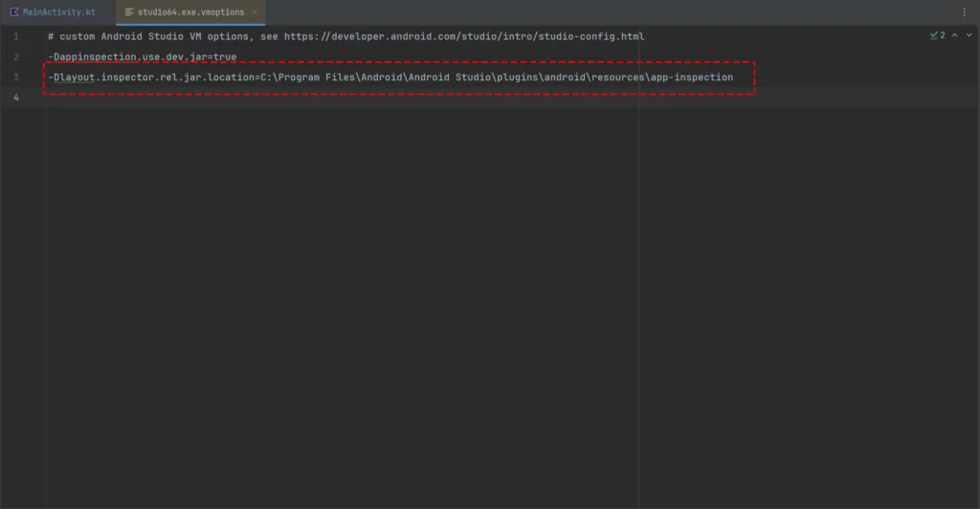This screenshot has height=509, width=980.
Task: Click line number 4 in the gutter
Action: point(16,98)
